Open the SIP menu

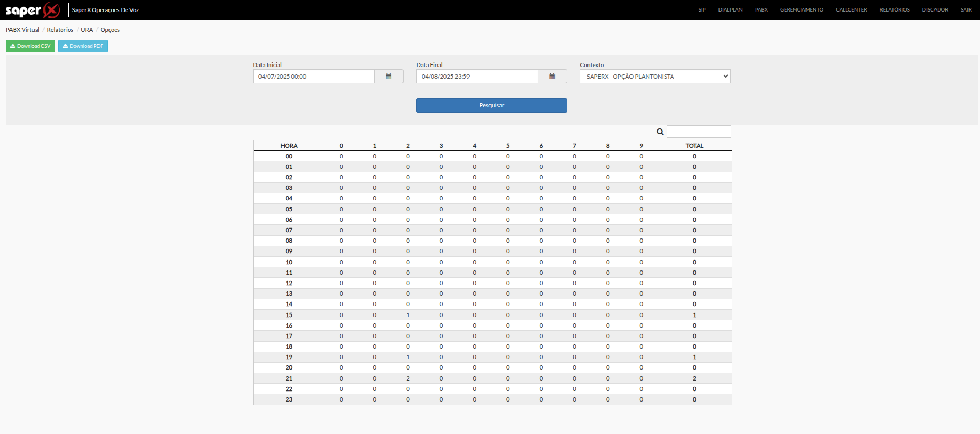pos(702,10)
